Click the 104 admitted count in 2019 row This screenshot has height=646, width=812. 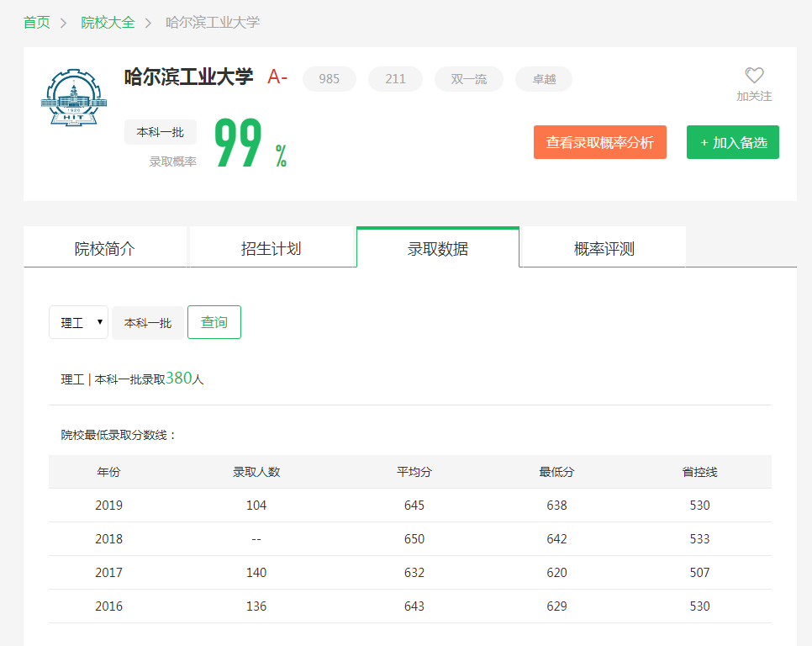click(256, 505)
